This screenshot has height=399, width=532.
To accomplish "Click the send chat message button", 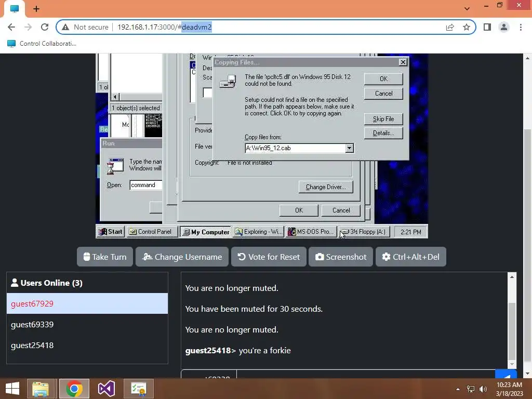I will click(506, 375).
